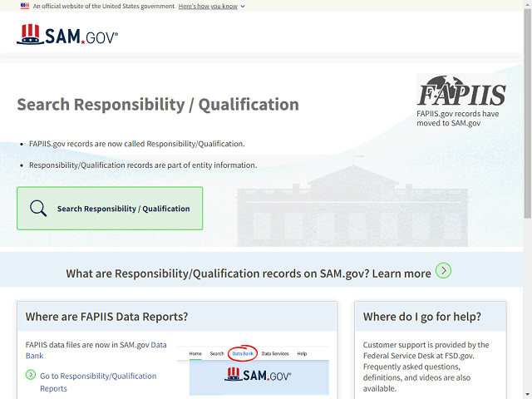Expand the 'Here's how you know' link
Image resolution: width=532 pixels, height=399 pixels.
208,6
